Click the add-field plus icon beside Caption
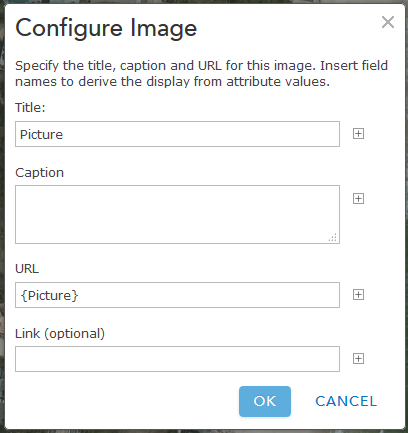This screenshot has height=433, width=408. 358,199
